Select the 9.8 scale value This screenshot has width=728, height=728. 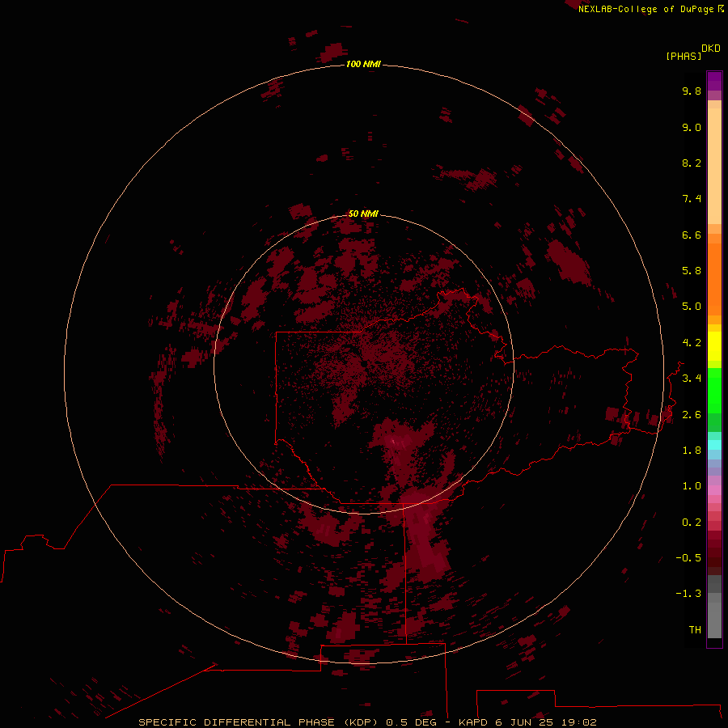(x=692, y=91)
